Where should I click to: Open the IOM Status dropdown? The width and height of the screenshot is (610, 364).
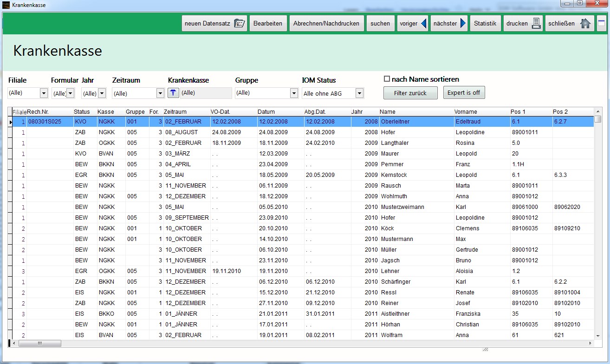point(359,93)
